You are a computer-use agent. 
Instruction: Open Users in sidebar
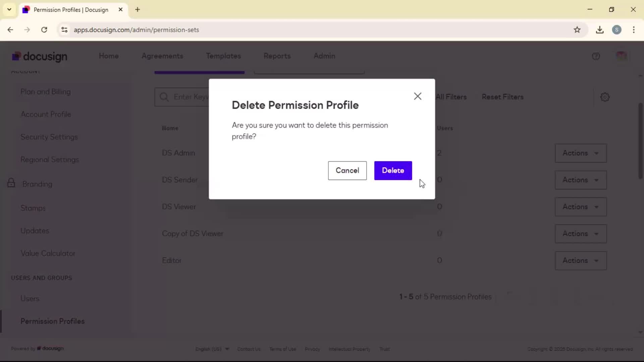click(x=30, y=299)
